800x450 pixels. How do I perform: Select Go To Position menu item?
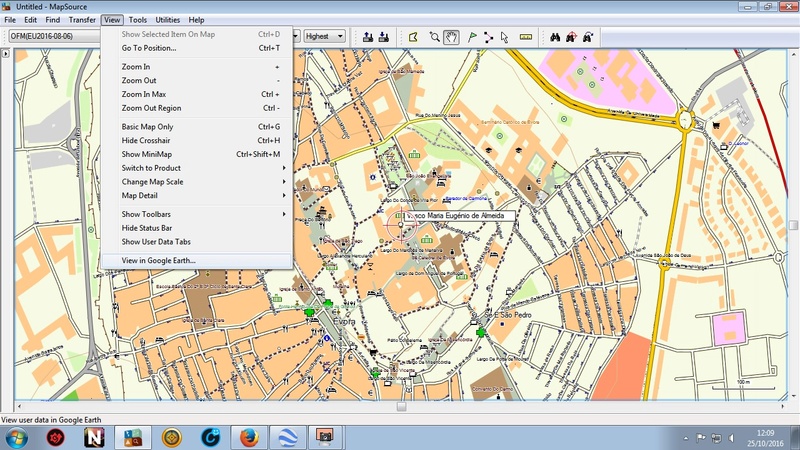click(x=197, y=48)
